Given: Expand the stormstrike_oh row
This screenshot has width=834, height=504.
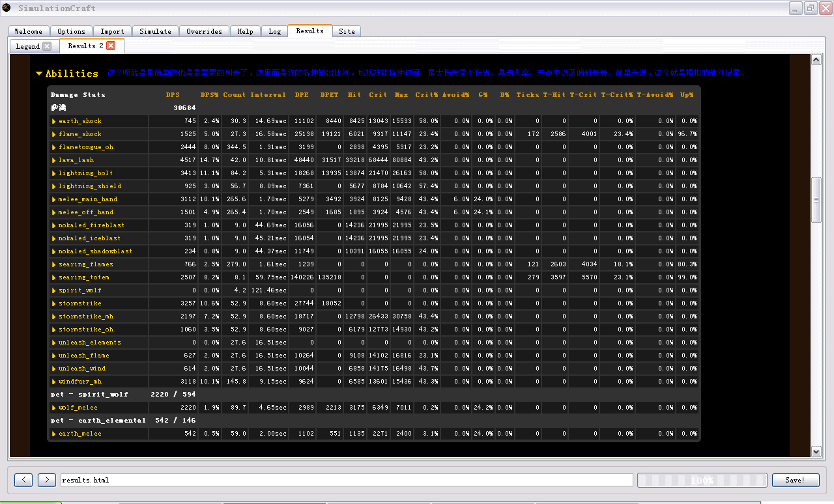Looking at the screenshot, I should (x=54, y=329).
